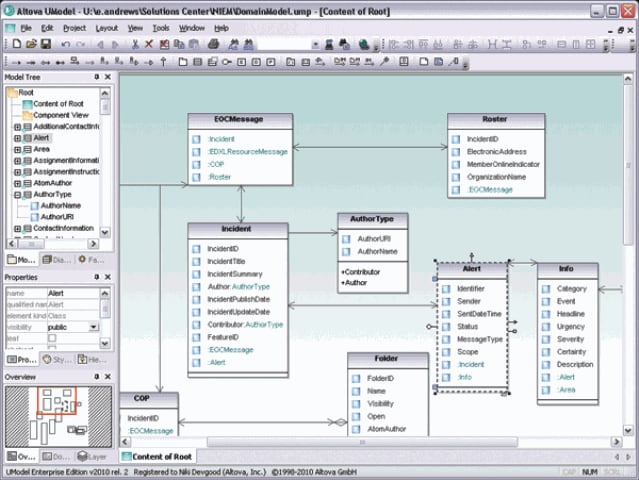
Task: Switch to the Layer tab
Action: pyautogui.click(x=92, y=456)
